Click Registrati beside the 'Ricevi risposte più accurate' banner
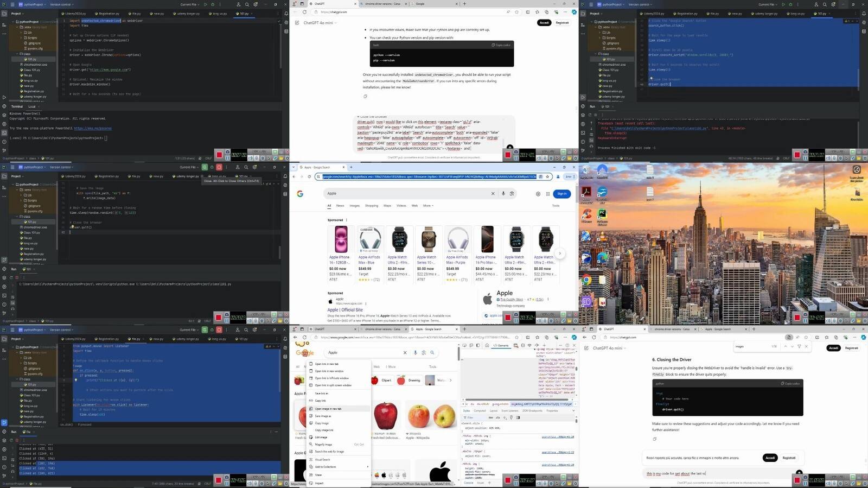This screenshot has height=488, width=868. pos(789,458)
